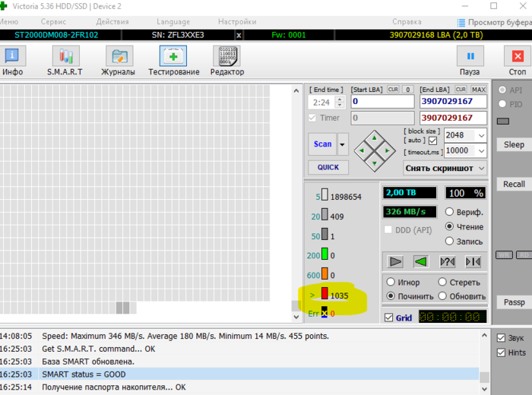Screen dimensions: 532x395
Task: Switch to the Тестирование test view
Action: pyautogui.click(x=173, y=60)
